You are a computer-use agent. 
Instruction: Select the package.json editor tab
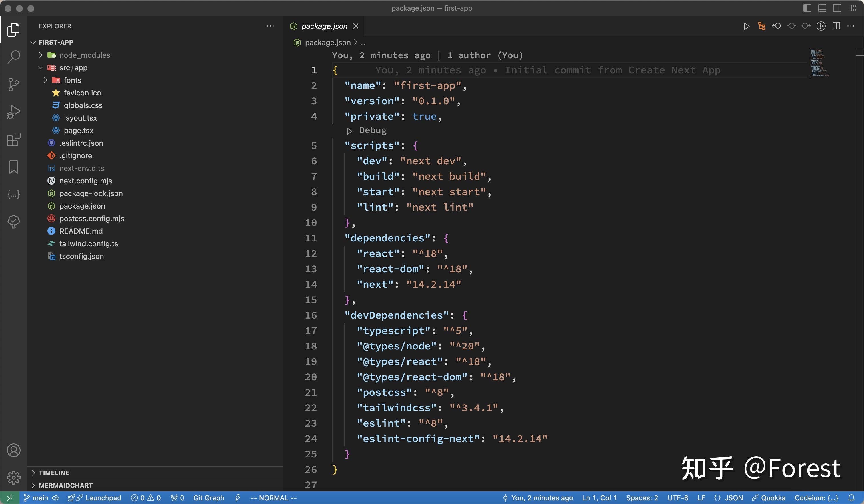(324, 26)
